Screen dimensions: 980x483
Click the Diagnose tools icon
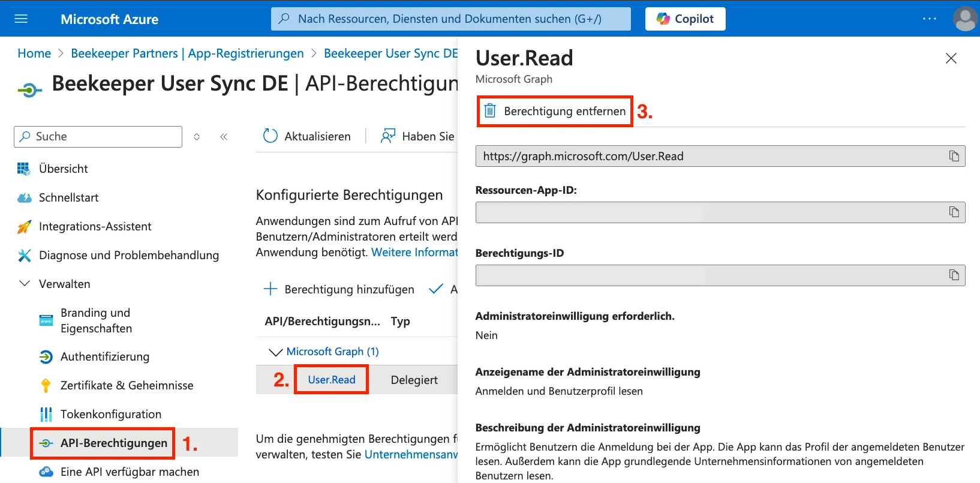(x=24, y=255)
